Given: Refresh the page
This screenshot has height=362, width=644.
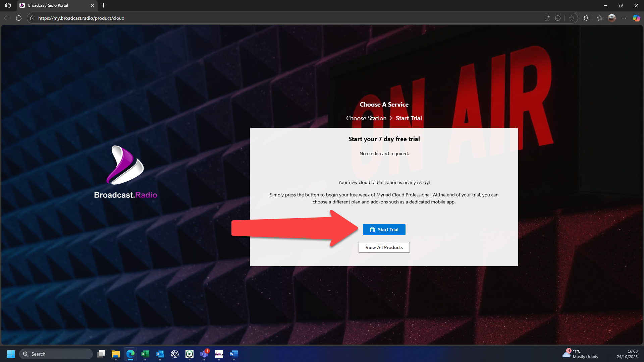Looking at the screenshot, I should point(19,18).
